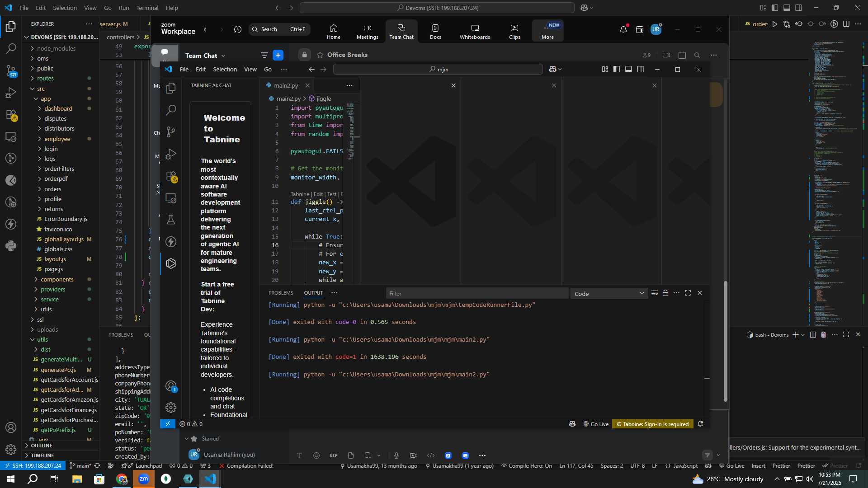Click Manage gear in inner VS Code window
The image size is (868, 488).
(x=171, y=408)
